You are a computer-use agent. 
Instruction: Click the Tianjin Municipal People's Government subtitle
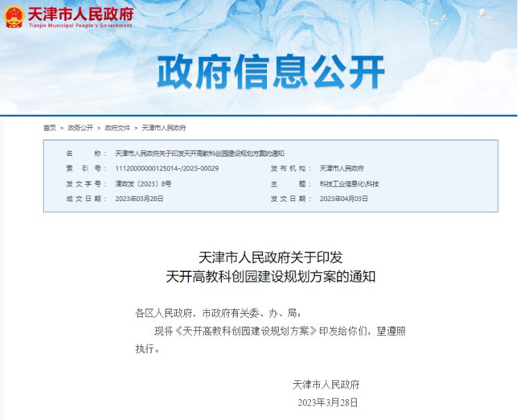coord(80,26)
